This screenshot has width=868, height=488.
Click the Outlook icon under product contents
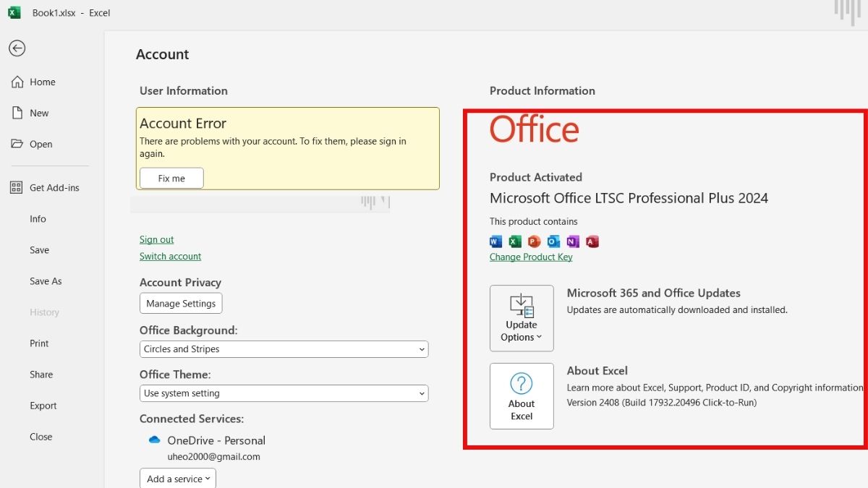pyautogui.click(x=554, y=241)
